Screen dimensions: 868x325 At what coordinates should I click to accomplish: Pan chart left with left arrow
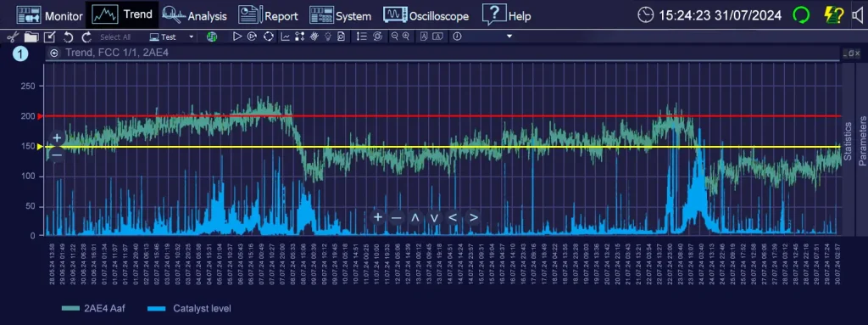click(x=453, y=217)
